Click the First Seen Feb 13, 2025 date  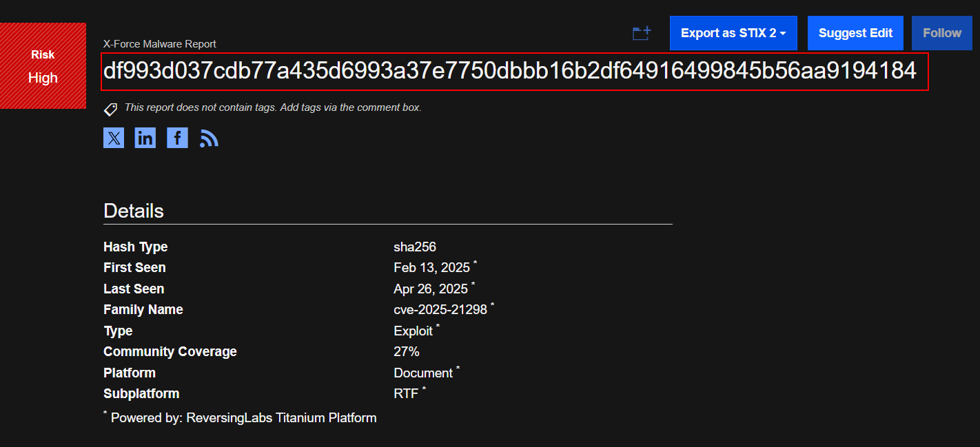pos(431,268)
